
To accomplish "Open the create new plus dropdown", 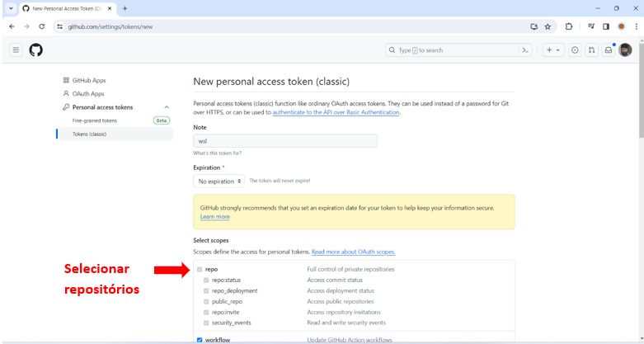I will click(553, 50).
